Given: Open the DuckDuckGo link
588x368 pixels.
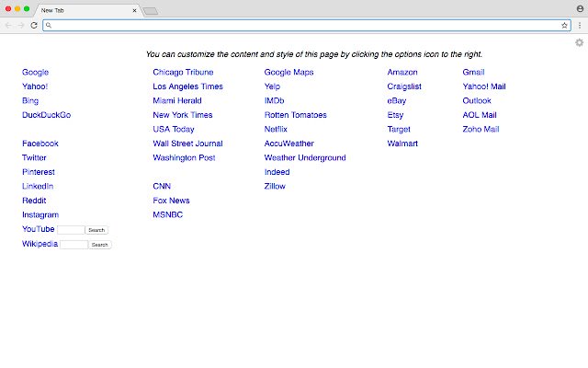Looking at the screenshot, I should point(46,115).
